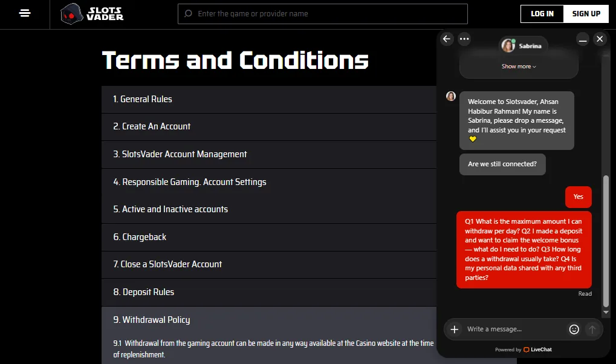Click the search magnifier icon
Screen dimensions: 616x364
tap(188, 14)
